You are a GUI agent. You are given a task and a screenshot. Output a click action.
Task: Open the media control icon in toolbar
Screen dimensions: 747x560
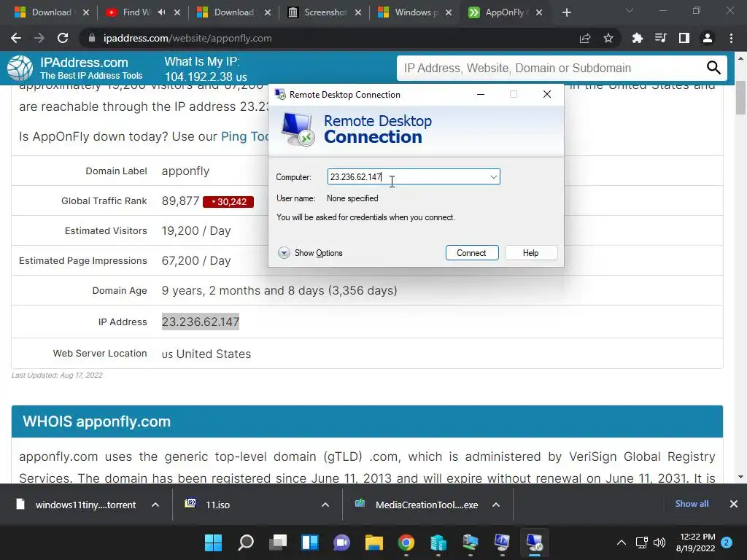tap(660, 38)
